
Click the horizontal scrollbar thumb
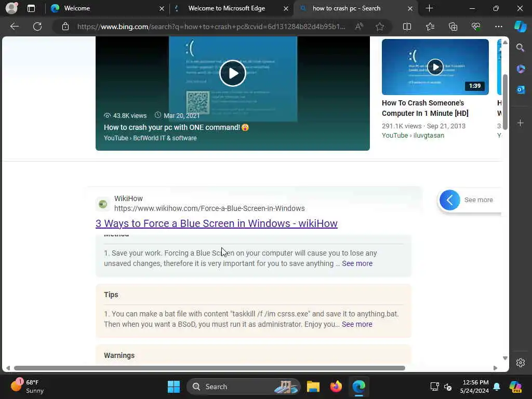coord(209,368)
